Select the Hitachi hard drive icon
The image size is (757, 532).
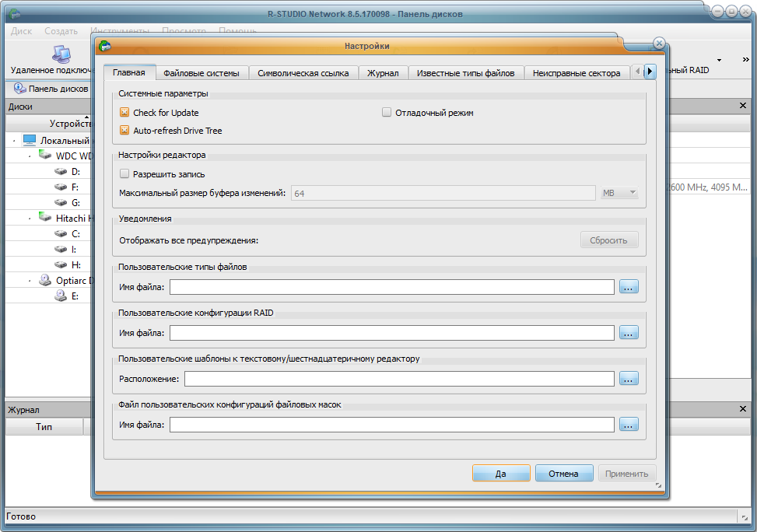coord(45,218)
